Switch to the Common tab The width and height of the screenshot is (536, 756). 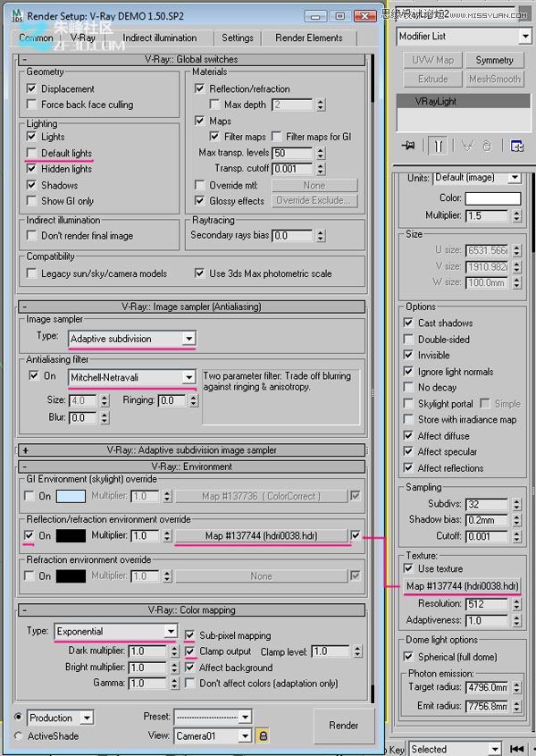click(x=36, y=38)
